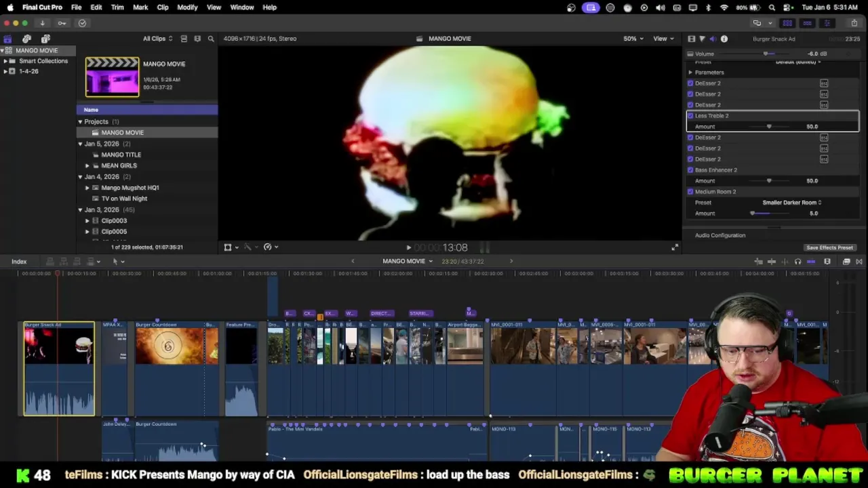
Task: Expand the Smart Collections folder
Action: (5, 61)
